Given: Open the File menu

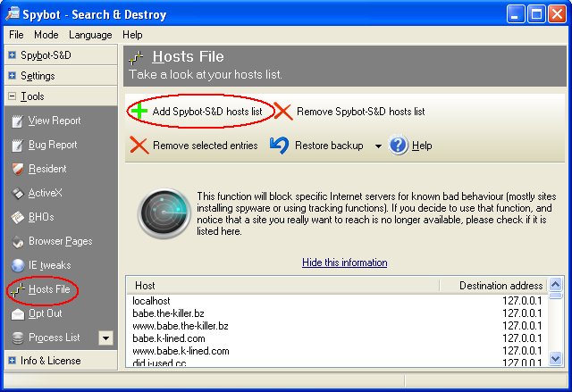Looking at the screenshot, I should point(16,35).
